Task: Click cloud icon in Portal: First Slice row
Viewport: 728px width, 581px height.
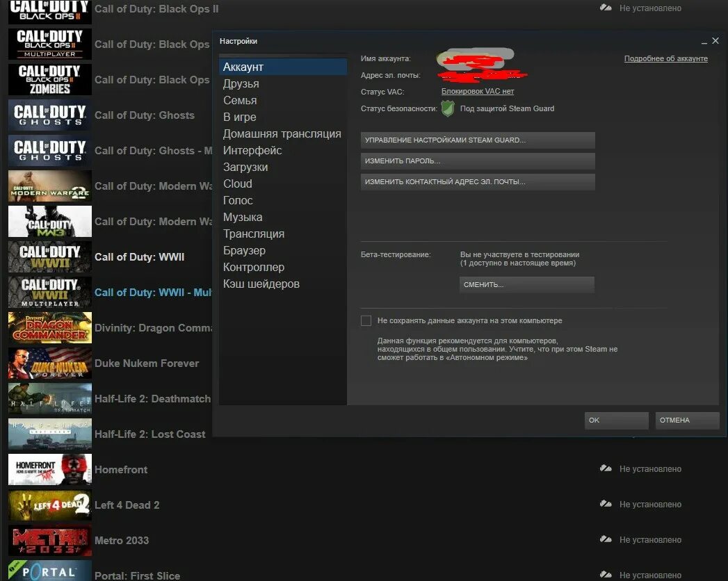Action: 606,575
